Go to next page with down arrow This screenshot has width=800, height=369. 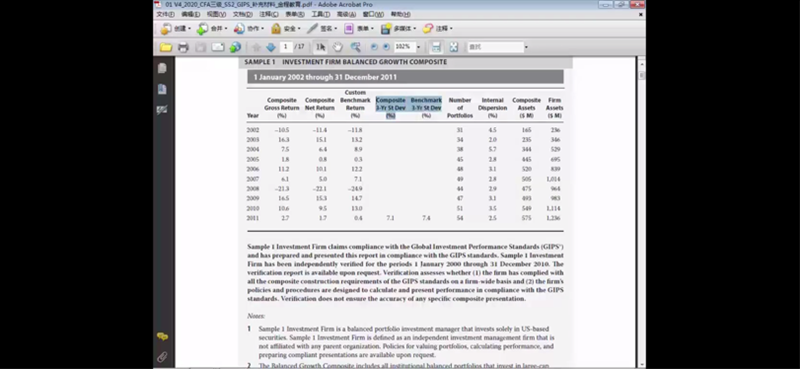[271, 47]
